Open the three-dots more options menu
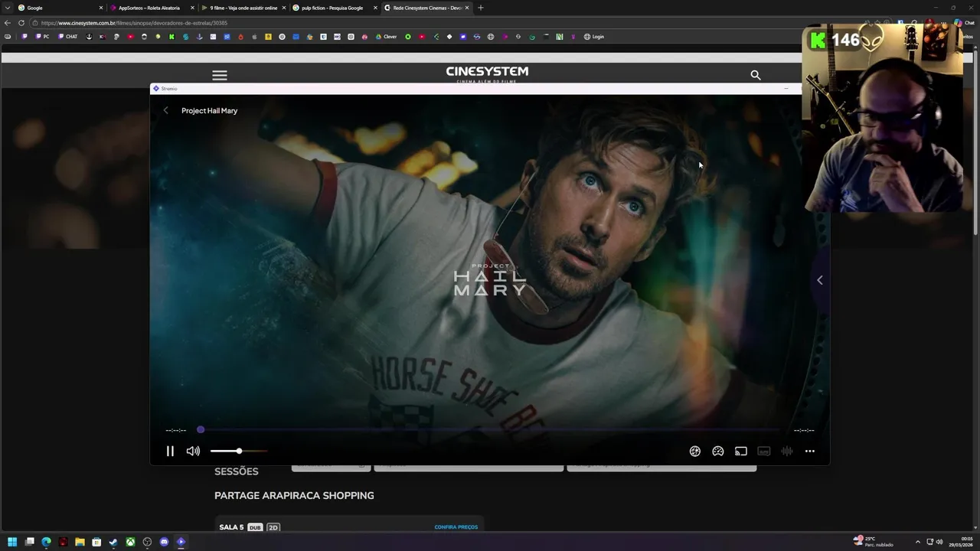 [x=809, y=452]
